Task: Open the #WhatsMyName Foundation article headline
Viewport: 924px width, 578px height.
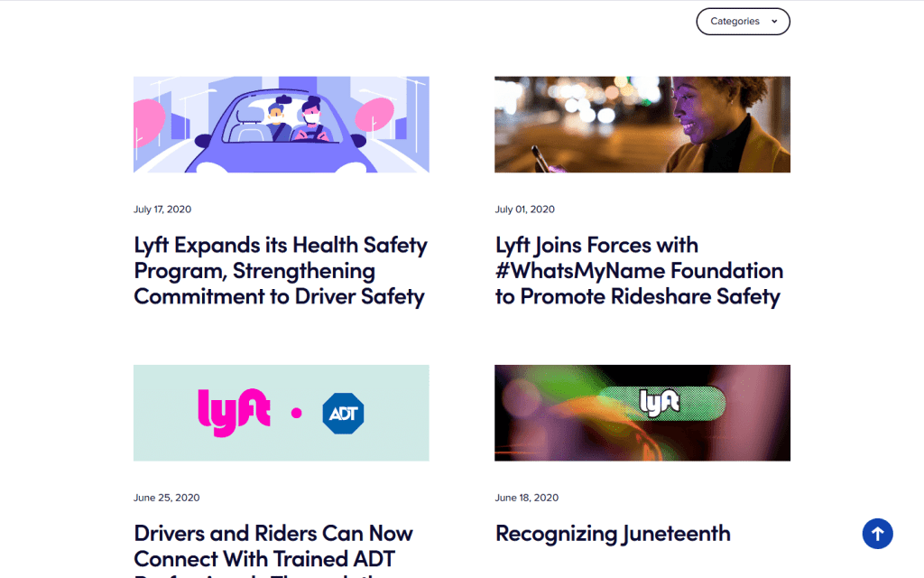Action: (x=639, y=271)
